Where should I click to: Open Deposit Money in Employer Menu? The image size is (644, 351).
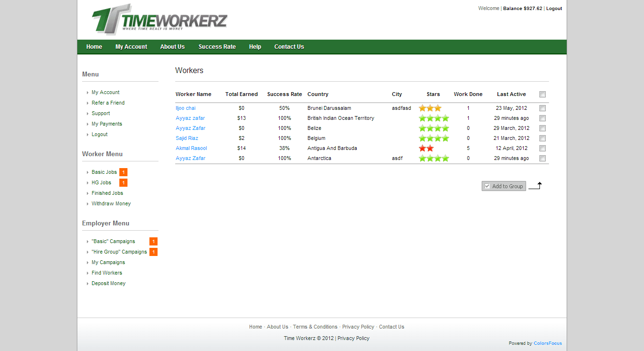(x=108, y=284)
